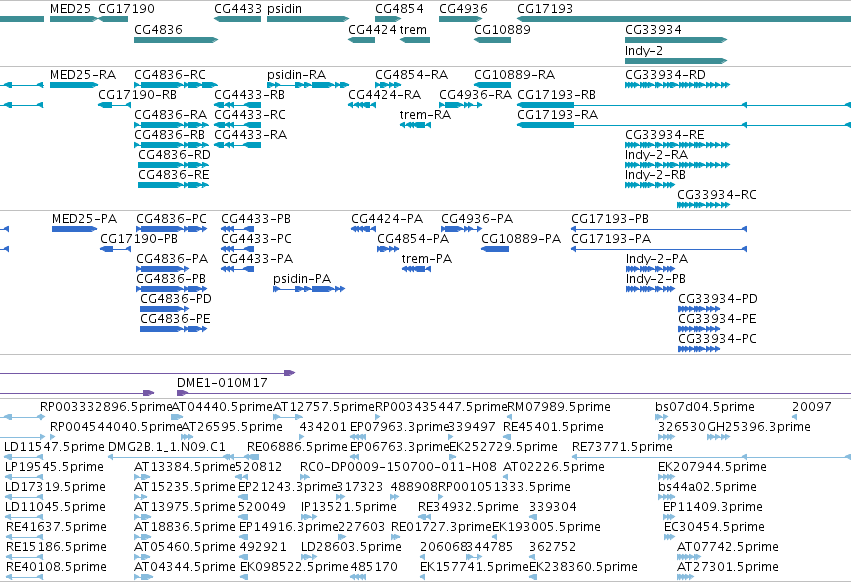
Task: Select the CG17193 gene label
Action: [x=545, y=9]
